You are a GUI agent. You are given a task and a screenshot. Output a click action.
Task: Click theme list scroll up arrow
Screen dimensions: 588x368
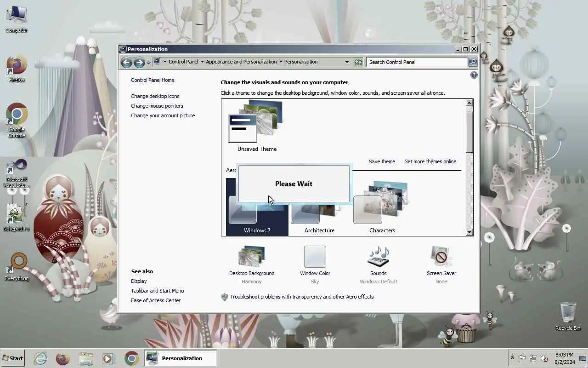pyautogui.click(x=469, y=103)
